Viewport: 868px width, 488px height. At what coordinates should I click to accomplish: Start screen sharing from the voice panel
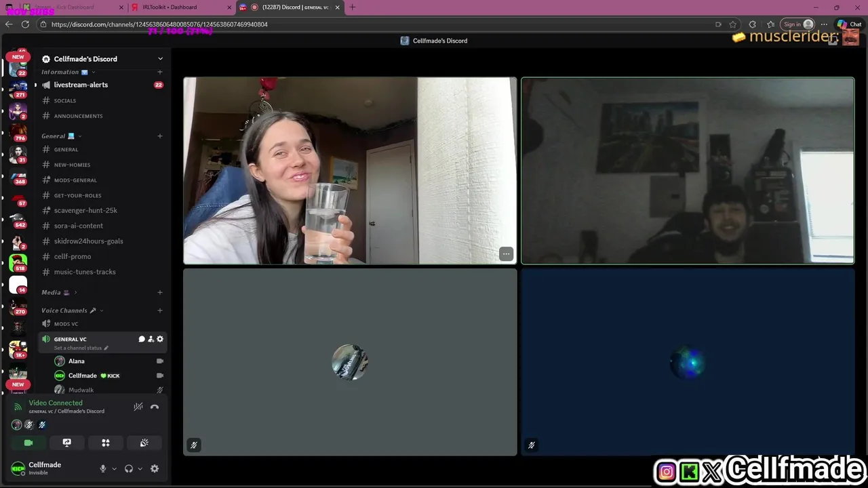coord(67,443)
